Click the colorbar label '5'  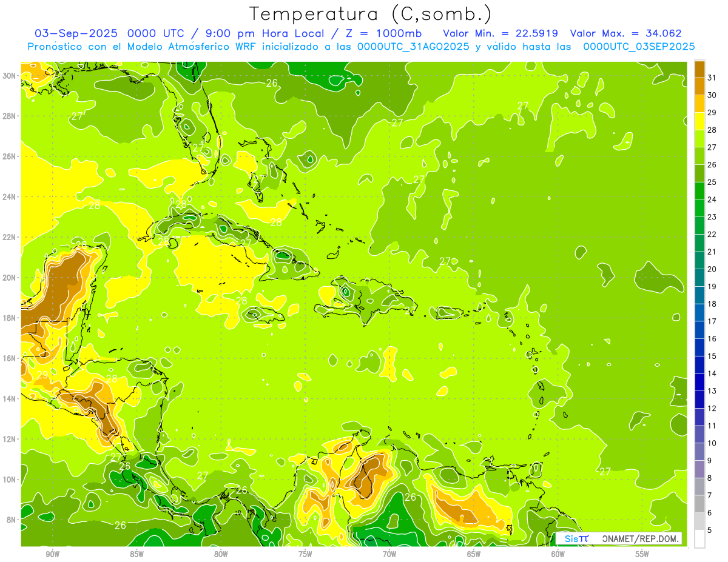[x=710, y=530]
